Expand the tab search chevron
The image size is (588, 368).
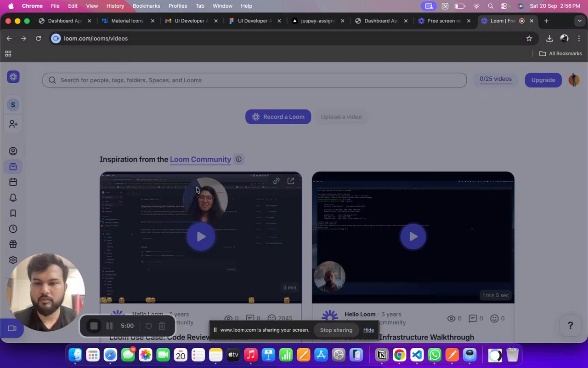tap(580, 21)
